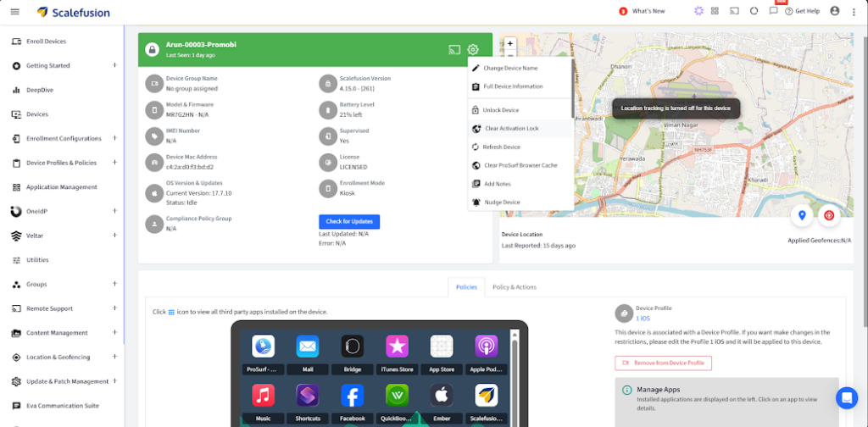Expand the Veltar section
This screenshot has width=868, height=427.
(114, 235)
